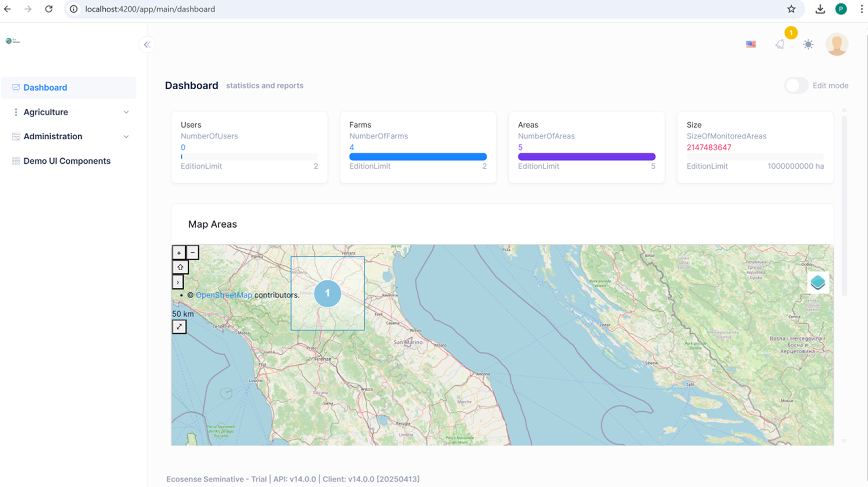868x487 pixels.
Task: Click the map zoom in plus button
Action: pos(179,253)
